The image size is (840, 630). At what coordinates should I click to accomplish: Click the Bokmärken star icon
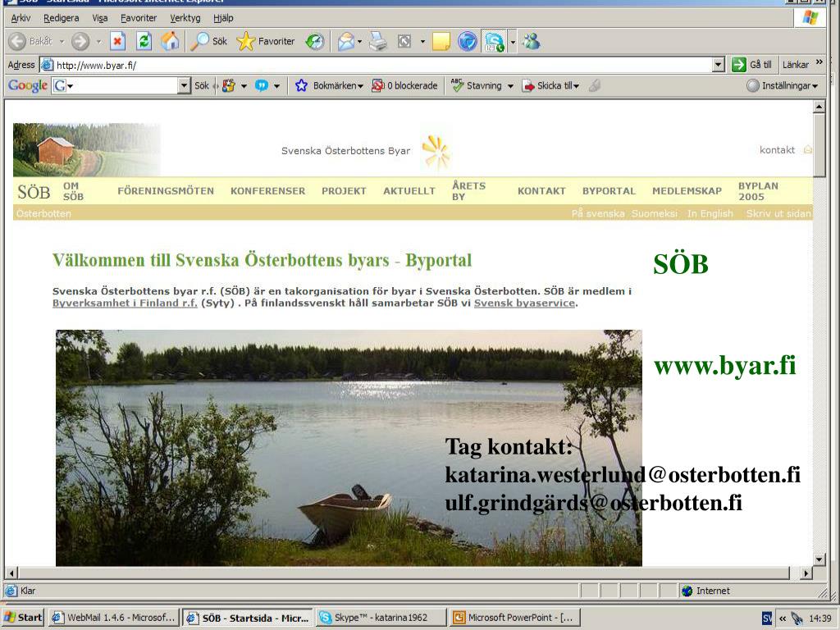tap(301, 85)
